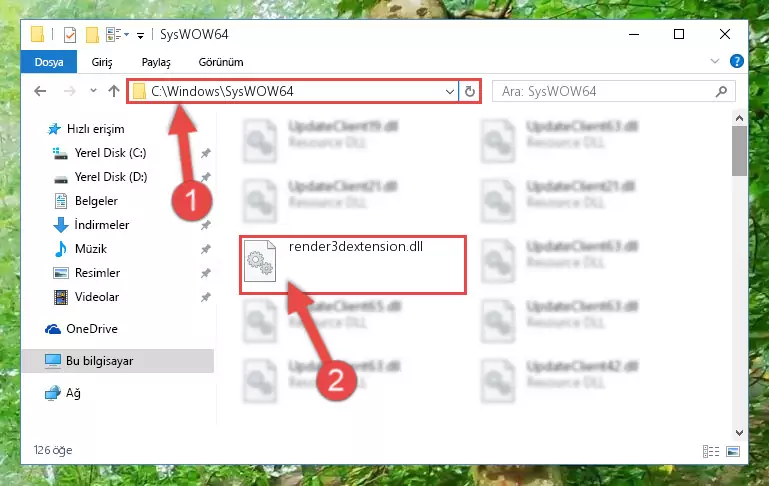The height and width of the screenshot is (486, 769).
Task: Switch to large icons view layout
Action: [733, 451]
